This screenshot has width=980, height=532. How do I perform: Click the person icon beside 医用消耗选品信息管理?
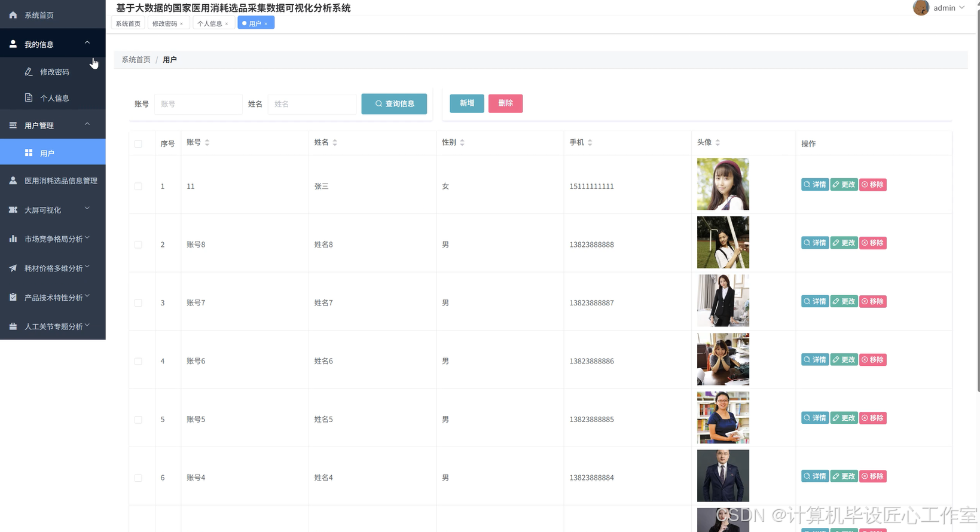point(13,181)
